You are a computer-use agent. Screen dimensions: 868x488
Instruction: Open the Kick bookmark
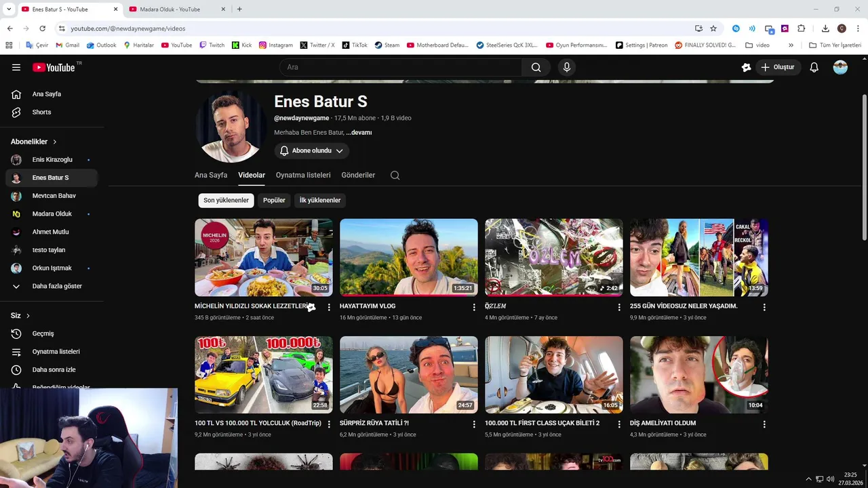(x=241, y=45)
